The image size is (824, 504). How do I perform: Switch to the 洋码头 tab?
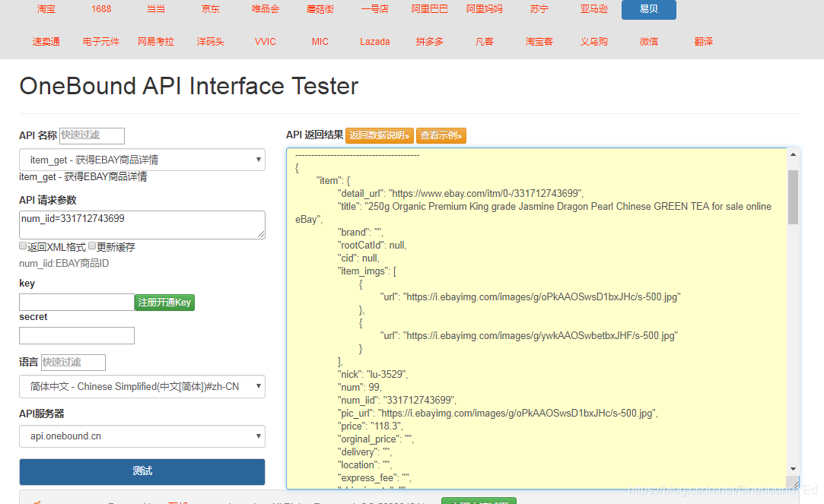click(x=210, y=42)
